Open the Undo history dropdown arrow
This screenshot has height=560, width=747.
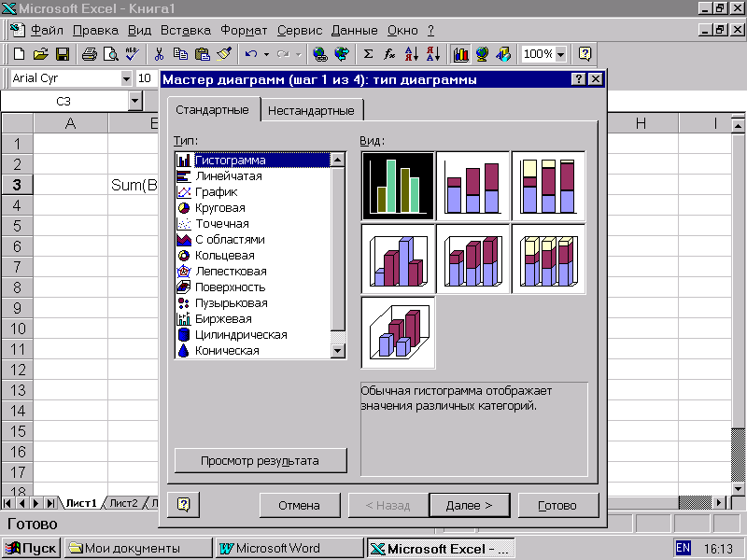[266, 54]
